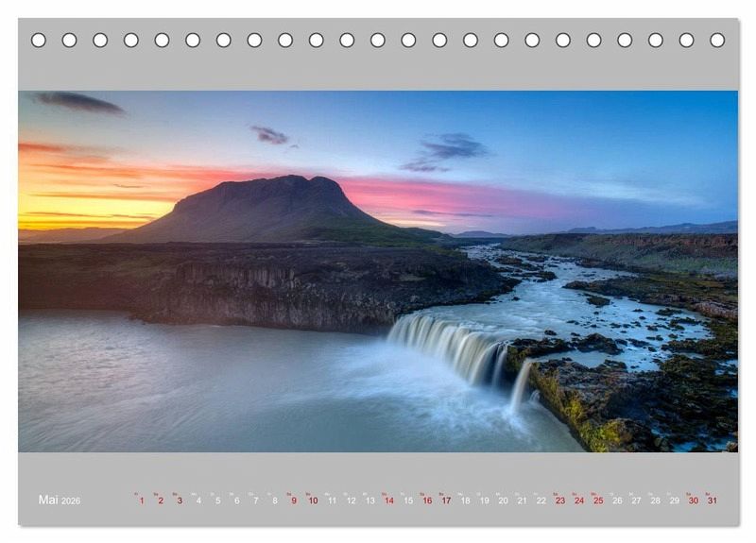Select date 27 in the calendar row
Image resolution: width=756 pixels, height=543 pixels.
[x=636, y=501]
